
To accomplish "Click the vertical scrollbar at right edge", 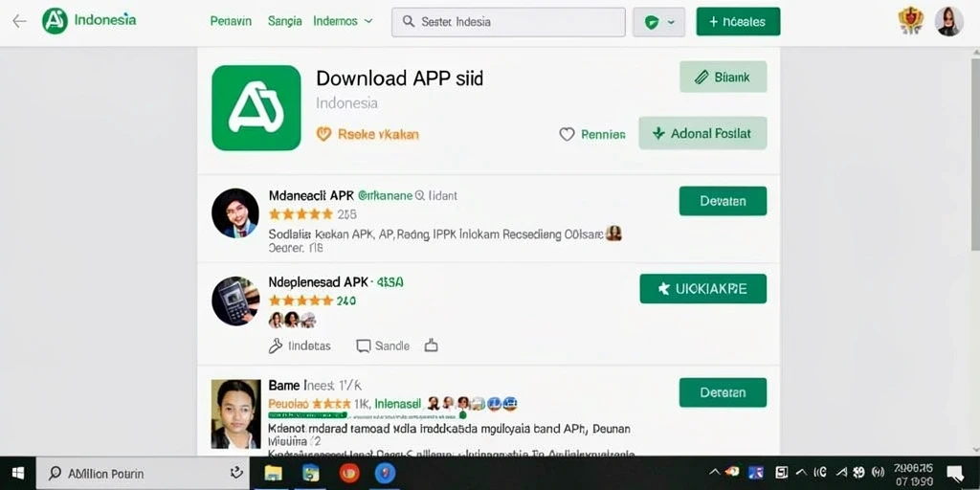I will [975, 153].
